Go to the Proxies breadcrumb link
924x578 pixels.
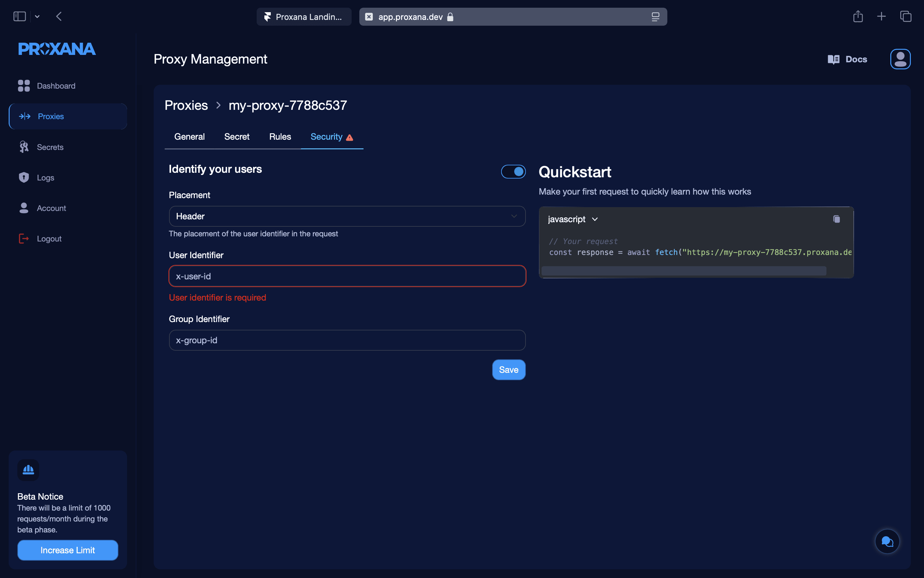186,105
